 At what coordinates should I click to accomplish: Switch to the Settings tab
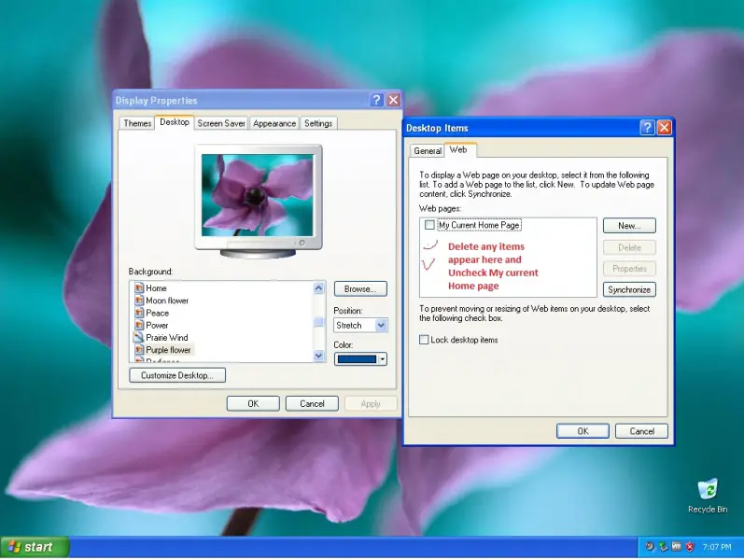[318, 123]
